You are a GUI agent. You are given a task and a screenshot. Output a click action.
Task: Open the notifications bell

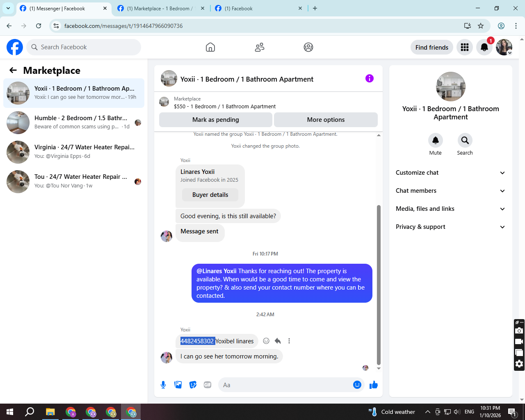pyautogui.click(x=484, y=47)
